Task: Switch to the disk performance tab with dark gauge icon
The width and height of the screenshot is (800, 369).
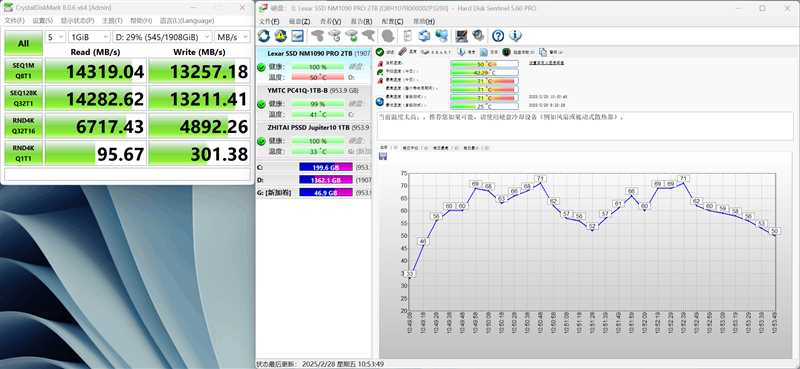Action: coord(518,52)
